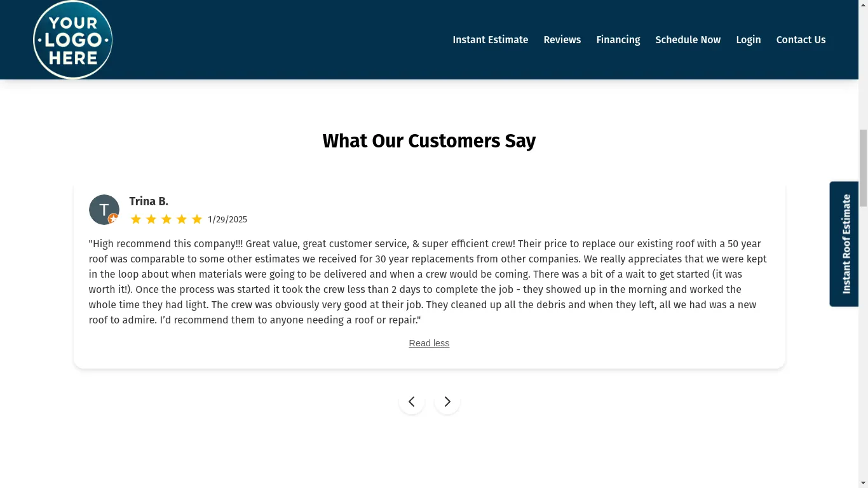868x488 pixels.
Task: Click the fifth rating star
Action: pyautogui.click(x=197, y=219)
